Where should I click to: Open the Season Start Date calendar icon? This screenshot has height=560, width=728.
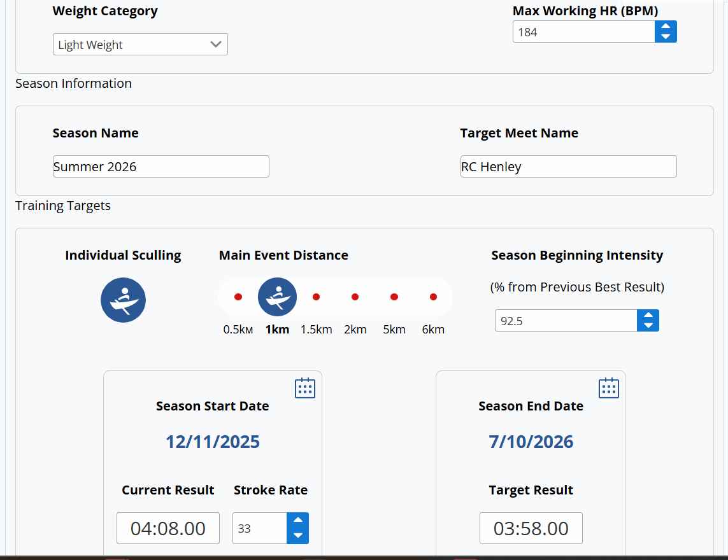pyautogui.click(x=305, y=388)
